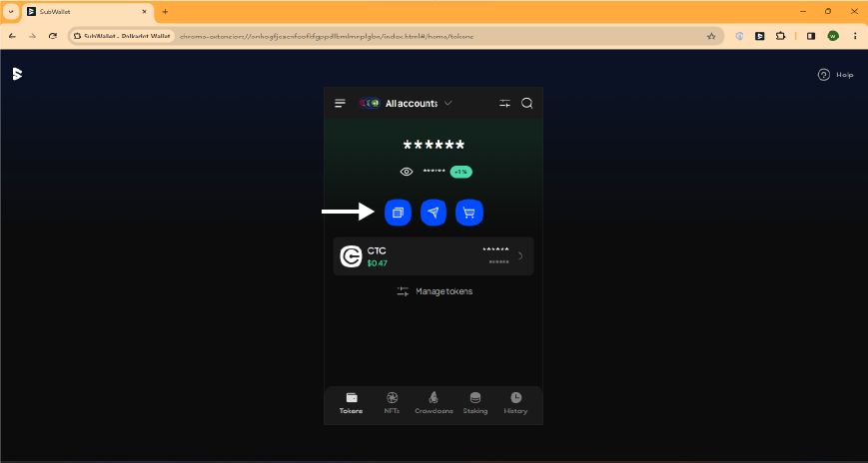
Task: Bookmark this page with the star icon
Action: [711, 36]
